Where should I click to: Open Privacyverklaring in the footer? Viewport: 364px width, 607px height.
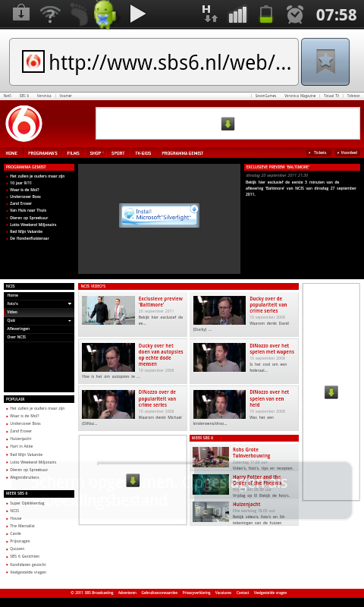coord(196,593)
